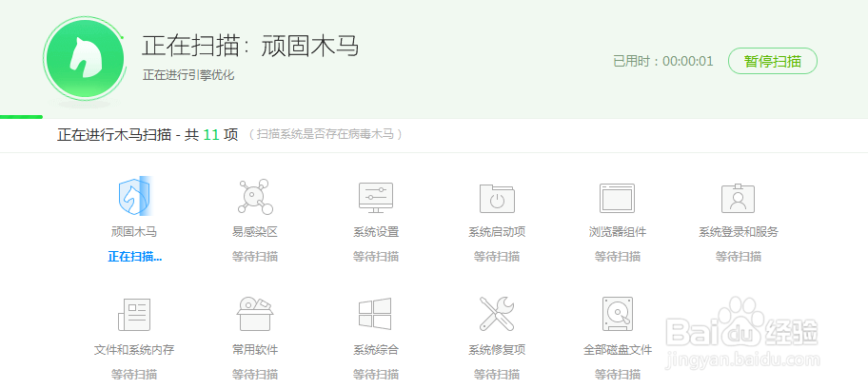
Task: Select the 顽固木马 shield icon
Action: point(134,197)
